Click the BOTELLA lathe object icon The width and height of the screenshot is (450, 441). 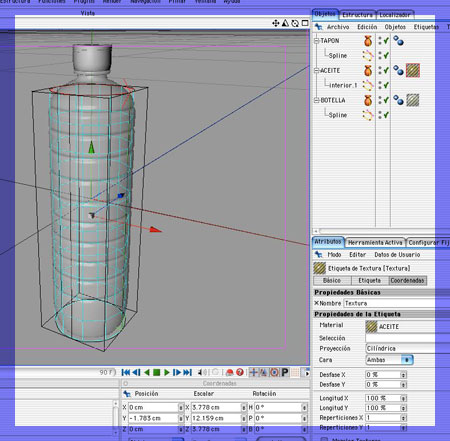(x=368, y=100)
